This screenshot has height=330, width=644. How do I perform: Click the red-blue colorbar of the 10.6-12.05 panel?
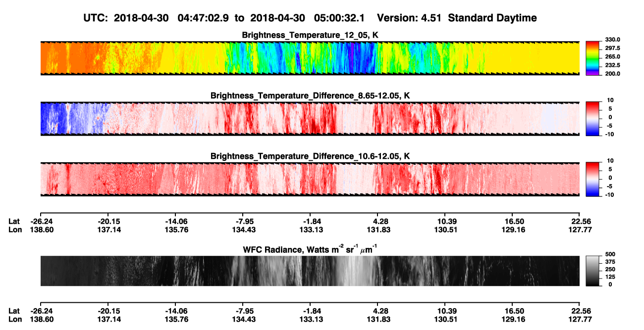point(592,179)
